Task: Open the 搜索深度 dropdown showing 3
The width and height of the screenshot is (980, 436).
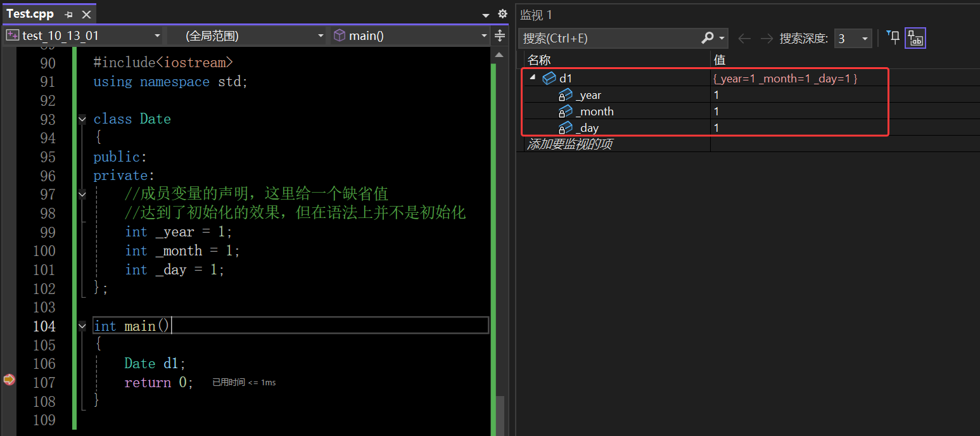Action: 853,39
